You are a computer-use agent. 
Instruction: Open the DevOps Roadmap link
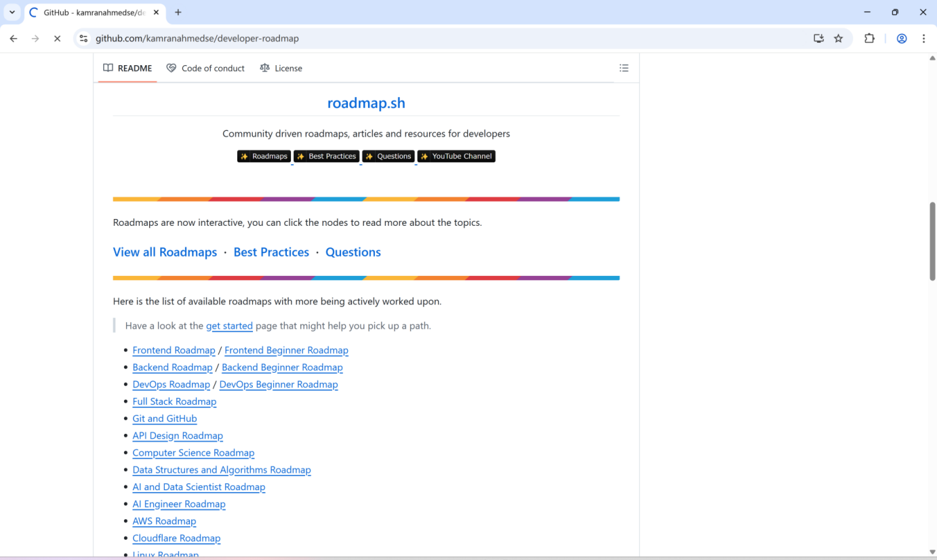(171, 384)
